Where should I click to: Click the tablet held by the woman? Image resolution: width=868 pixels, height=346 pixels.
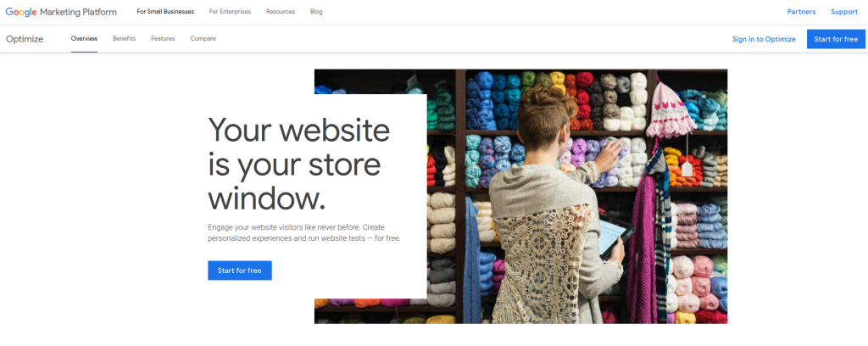617,237
